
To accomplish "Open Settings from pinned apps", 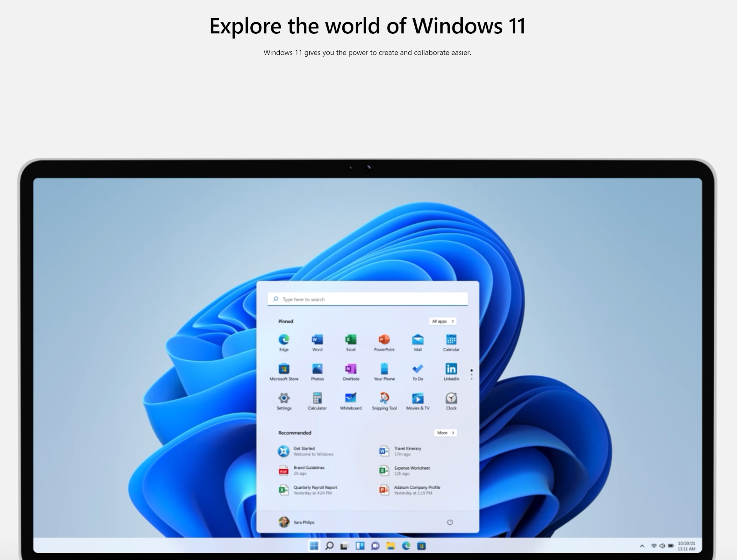I will [284, 401].
